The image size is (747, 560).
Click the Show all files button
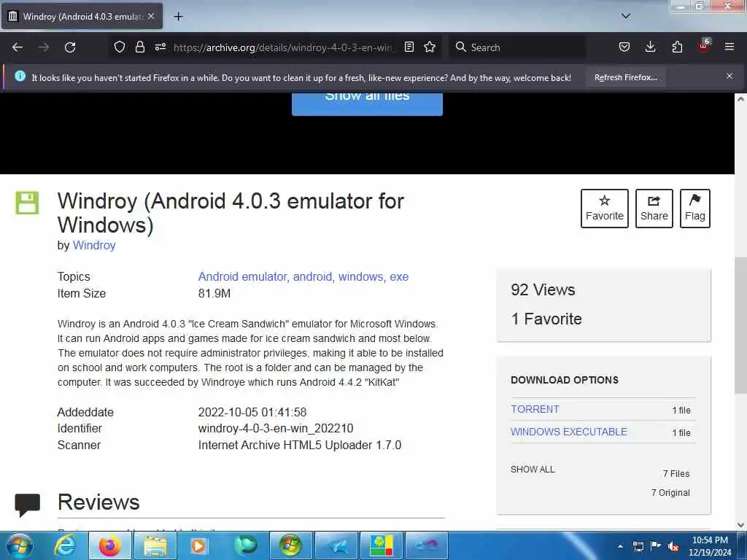tap(368, 104)
